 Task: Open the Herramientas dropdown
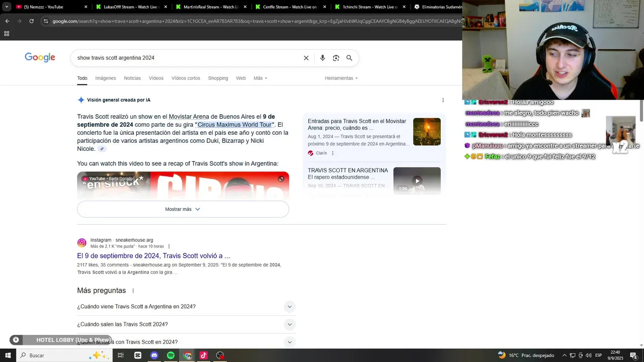341,78
